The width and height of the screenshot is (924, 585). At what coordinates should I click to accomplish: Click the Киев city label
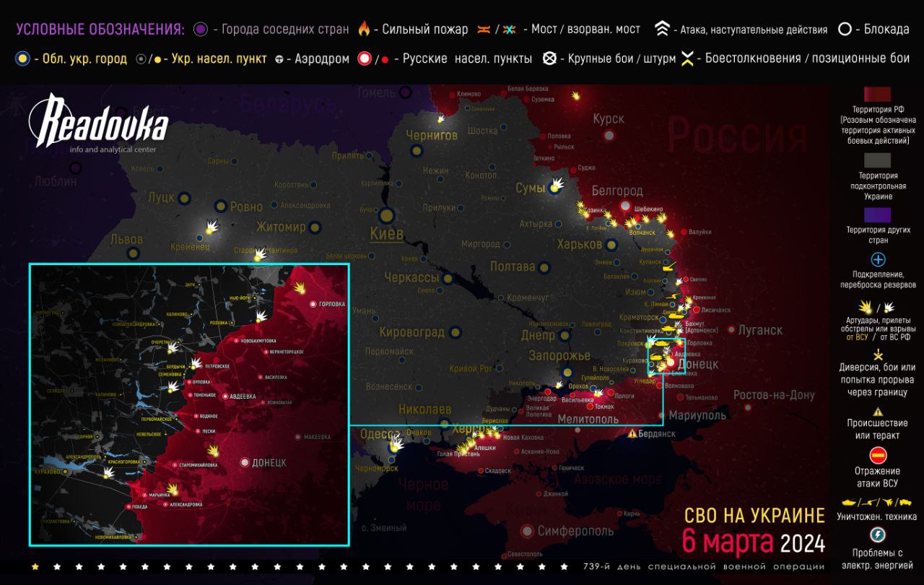coord(386,234)
